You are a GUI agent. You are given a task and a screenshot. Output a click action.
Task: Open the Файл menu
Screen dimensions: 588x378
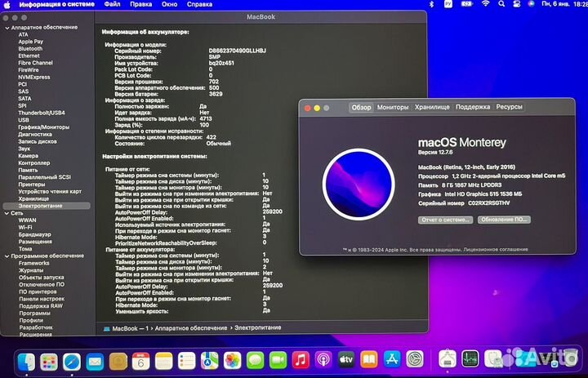coord(112,5)
